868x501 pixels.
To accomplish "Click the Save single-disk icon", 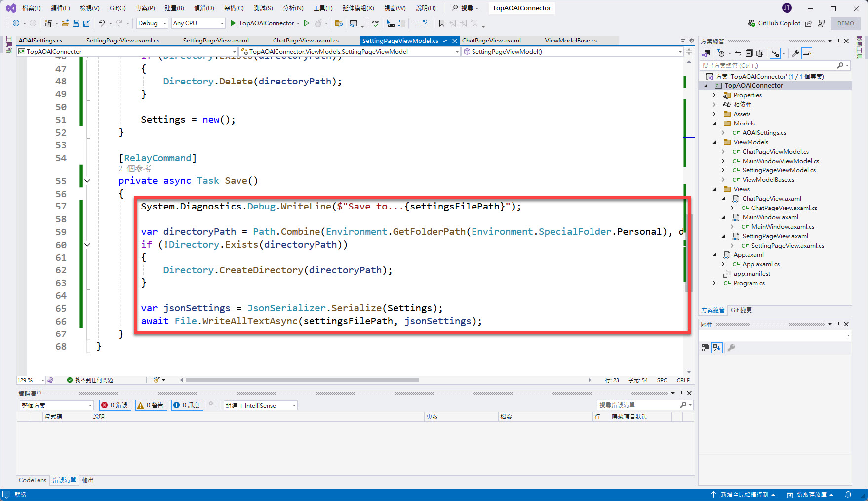I will pos(76,23).
